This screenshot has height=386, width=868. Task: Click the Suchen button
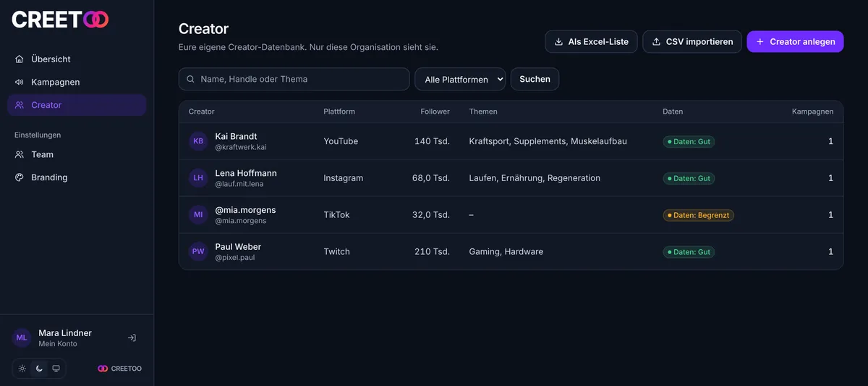(535, 80)
